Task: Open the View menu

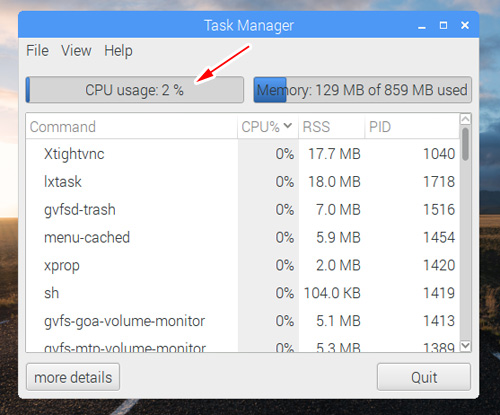Action: 76,51
